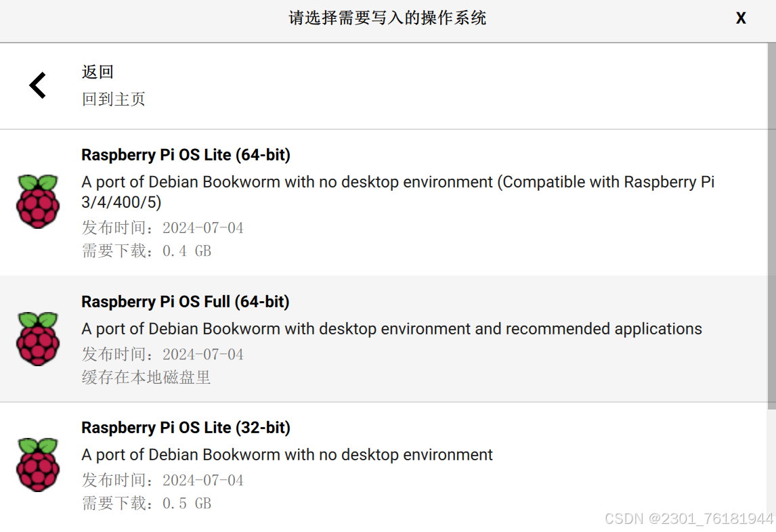776x532 pixels.
Task: Select Raspberry Pi OS Lite (64-bit) title
Action: 186,155
